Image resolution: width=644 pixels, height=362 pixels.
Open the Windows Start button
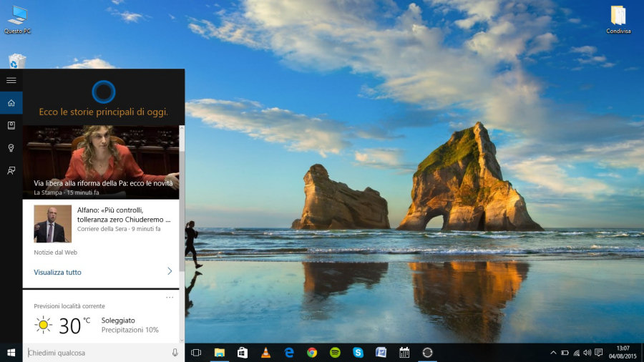[x=11, y=353]
